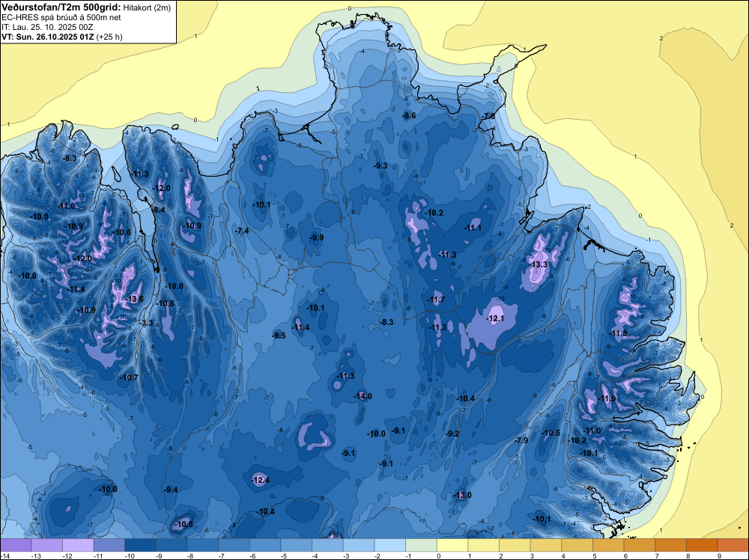Image resolution: width=749 pixels, height=560 pixels.
Task: Click the -9.4 temperature value
Action: (x=171, y=490)
